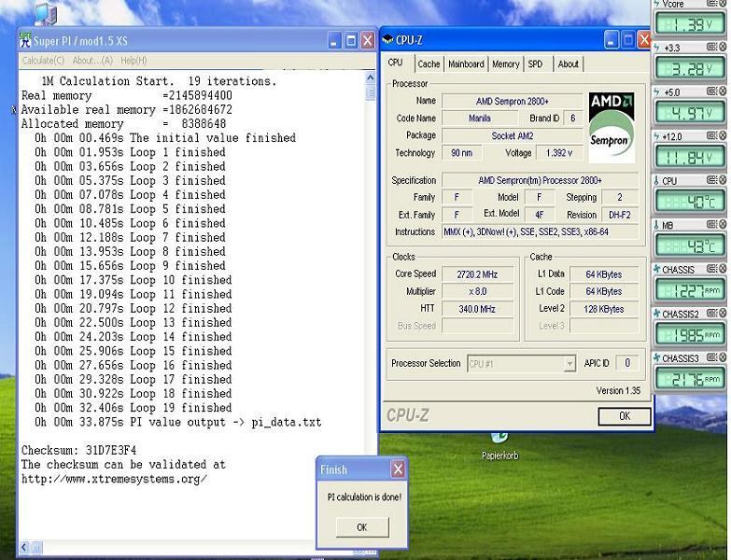Open settings icon on +5.0 voltage panel
Image resolution: width=731 pixels, height=560 pixels.
click(711, 91)
